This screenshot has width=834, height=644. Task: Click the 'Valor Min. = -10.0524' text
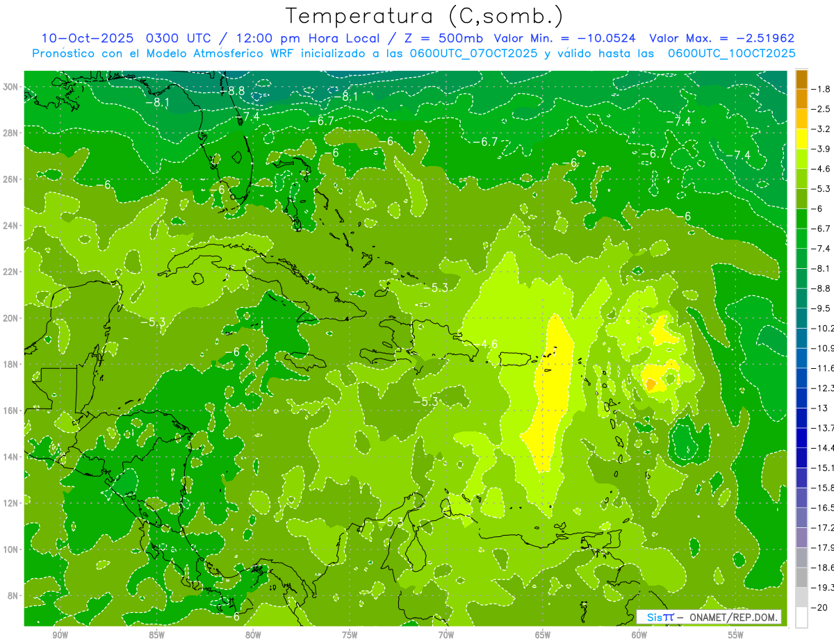coord(565,38)
